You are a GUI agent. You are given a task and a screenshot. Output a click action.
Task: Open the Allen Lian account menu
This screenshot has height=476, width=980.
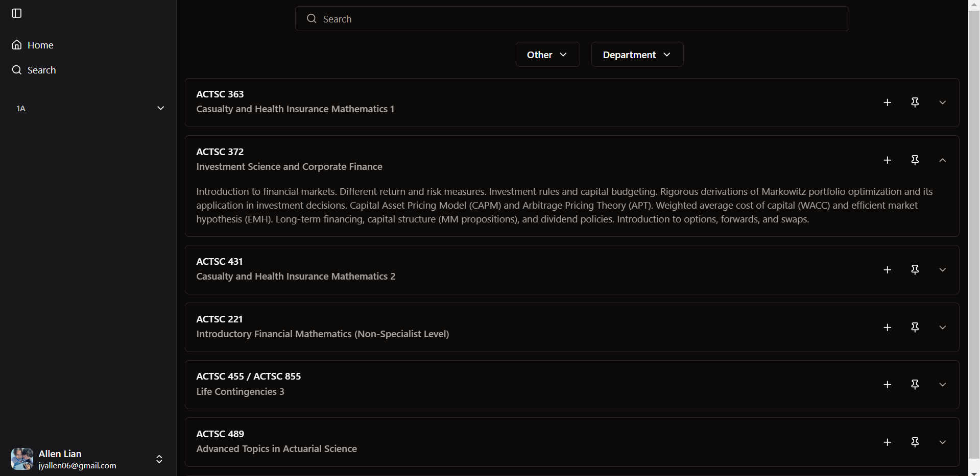pos(88,459)
